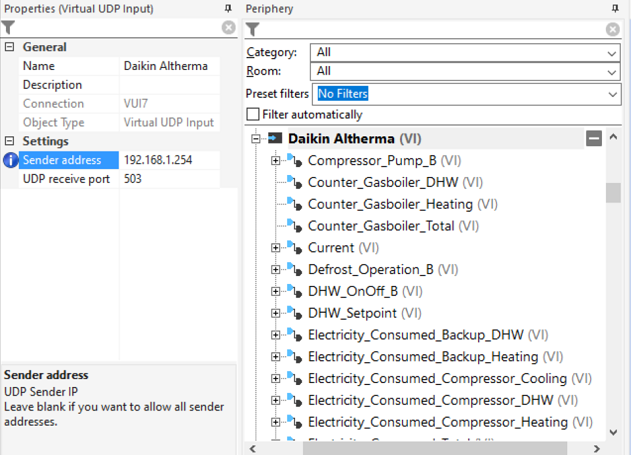The height and width of the screenshot is (455, 631).
Task: Click the DHW_Setpoint input icon
Action: tap(295, 312)
